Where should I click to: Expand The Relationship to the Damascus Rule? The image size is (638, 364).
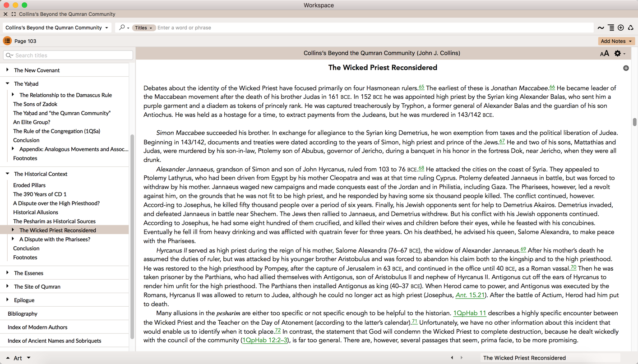pos(13,95)
